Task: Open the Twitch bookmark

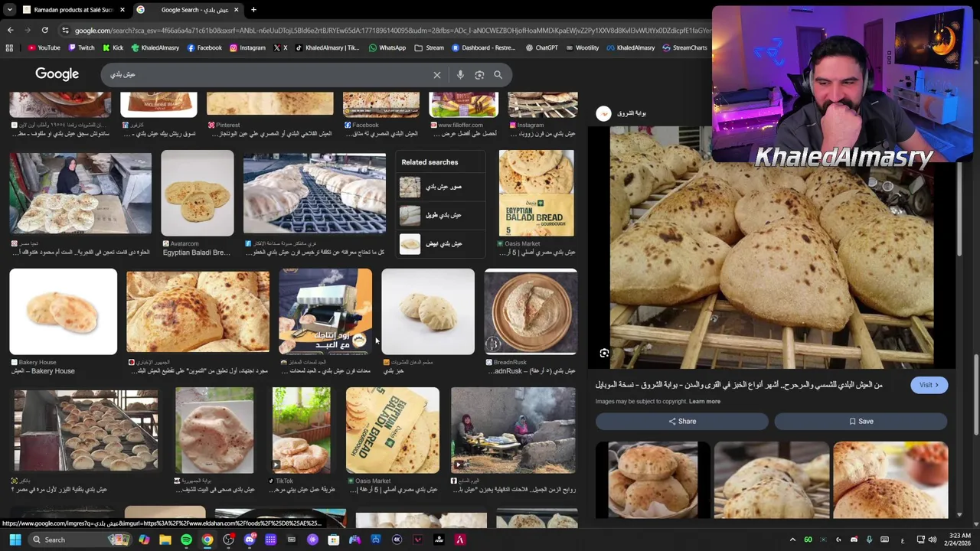Action: click(x=80, y=47)
